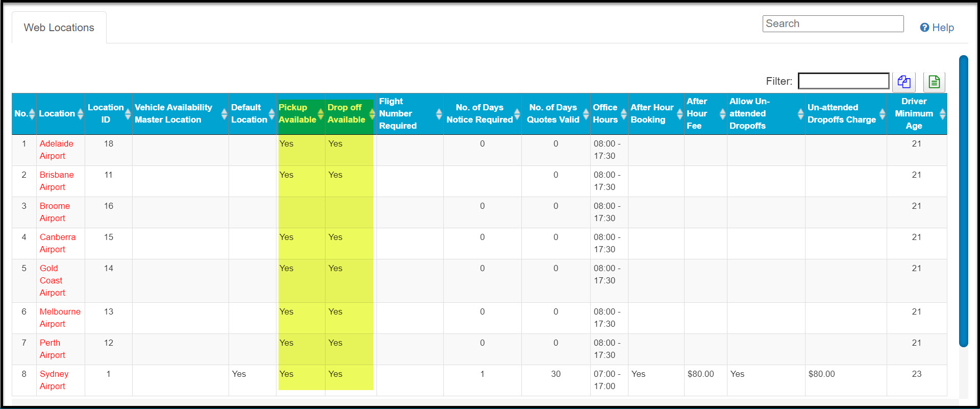Open Broome Airport location
The width and height of the screenshot is (980, 409).
tap(55, 212)
